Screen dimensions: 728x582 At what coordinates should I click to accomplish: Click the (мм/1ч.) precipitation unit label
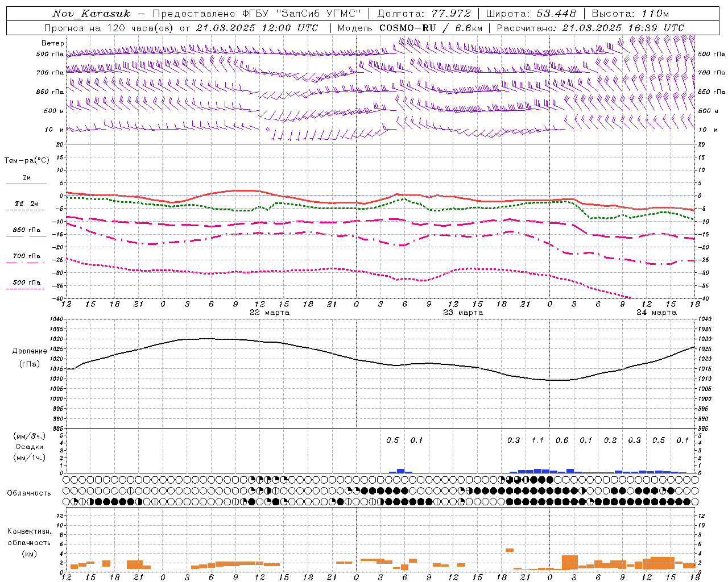30,458
